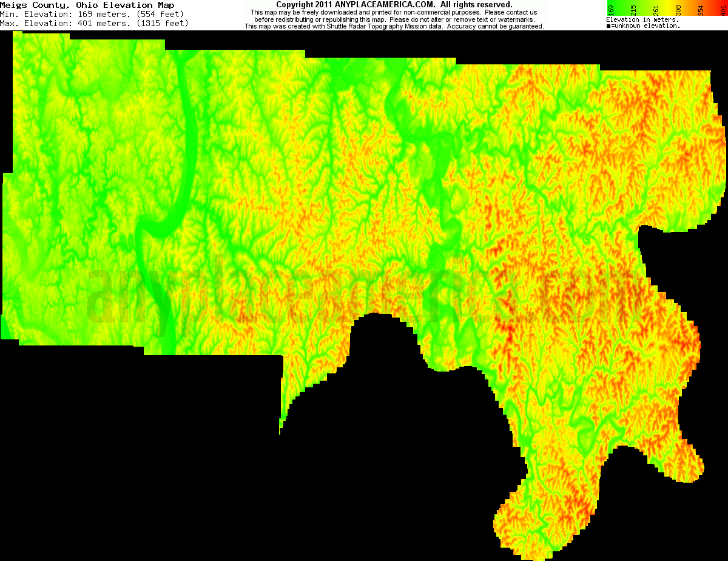The height and width of the screenshot is (561, 728).
Task: Select the "401" mark on the legend scale
Action: (x=723, y=10)
